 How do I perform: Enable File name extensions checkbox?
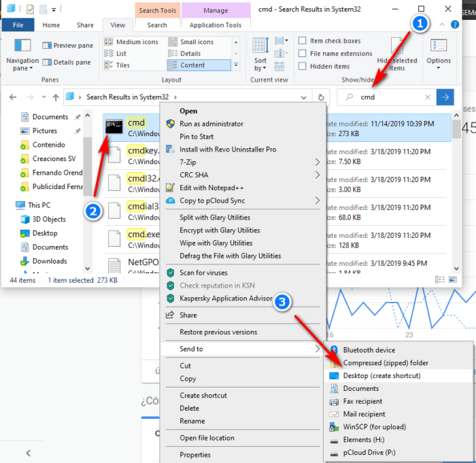[x=303, y=54]
